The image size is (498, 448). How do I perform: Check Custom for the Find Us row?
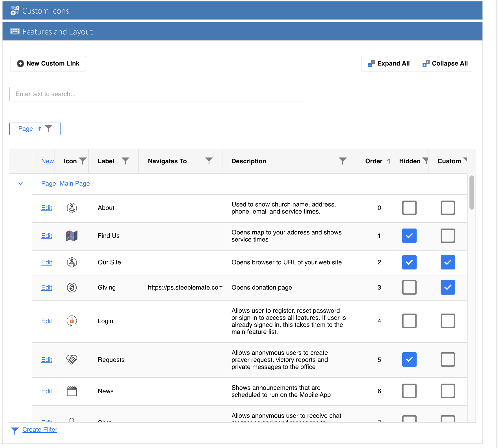click(448, 236)
